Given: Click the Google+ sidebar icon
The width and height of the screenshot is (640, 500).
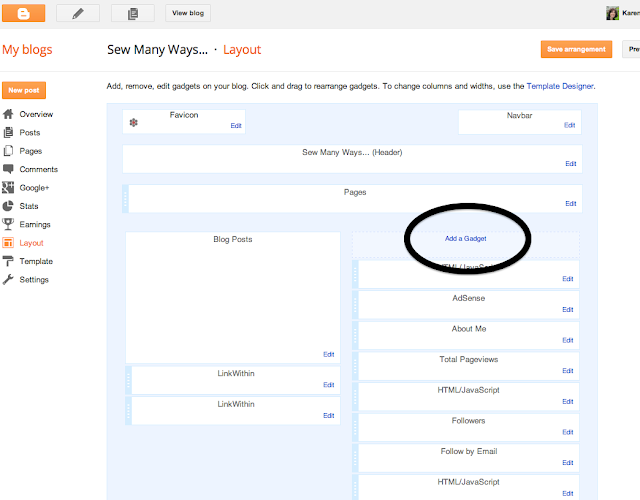Looking at the screenshot, I should pyautogui.click(x=8, y=188).
